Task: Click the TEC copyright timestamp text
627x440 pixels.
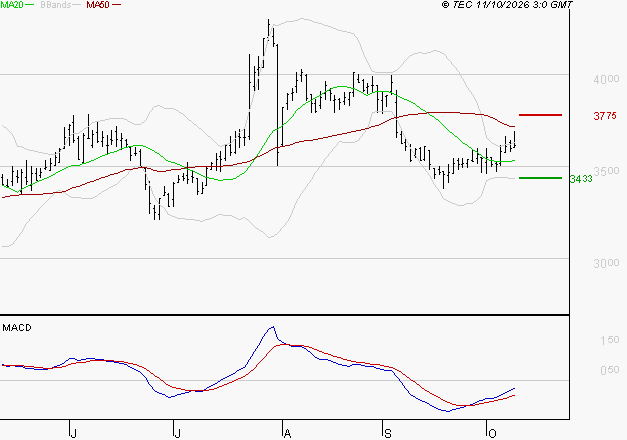Action: pos(507,5)
